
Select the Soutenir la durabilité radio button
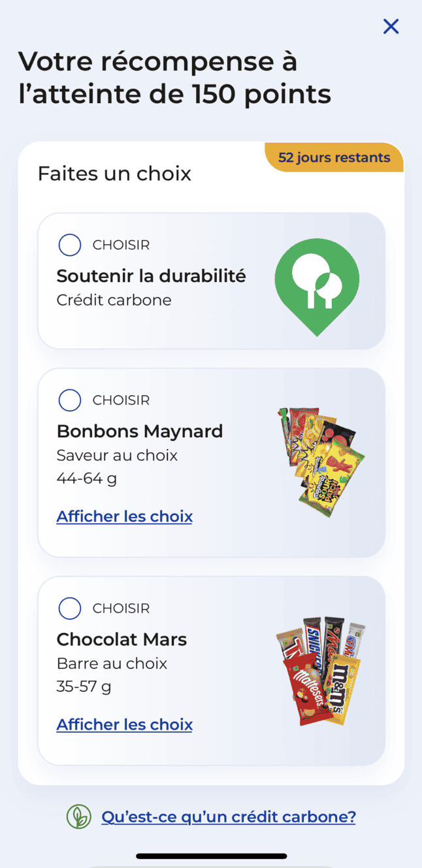tap(70, 245)
